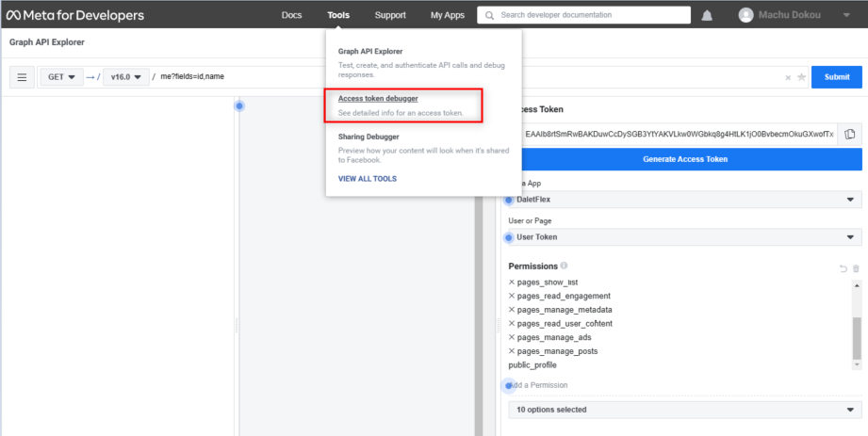Copy the access token with clipboard icon
Screen dimensions: 868x436
[x=850, y=135]
